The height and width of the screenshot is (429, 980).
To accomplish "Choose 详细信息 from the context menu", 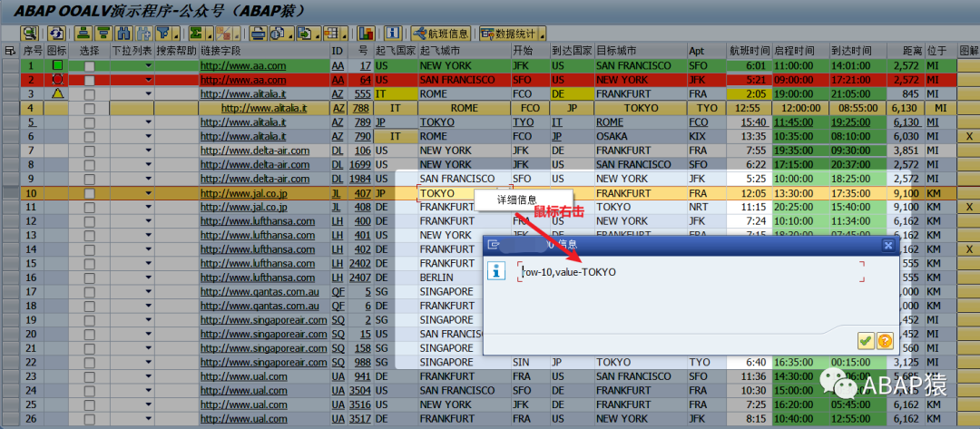I will tap(516, 200).
